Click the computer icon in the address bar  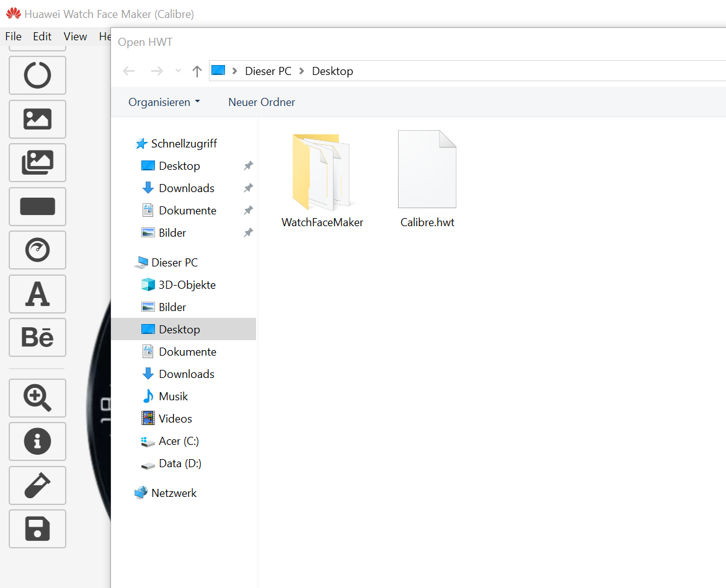click(x=218, y=71)
